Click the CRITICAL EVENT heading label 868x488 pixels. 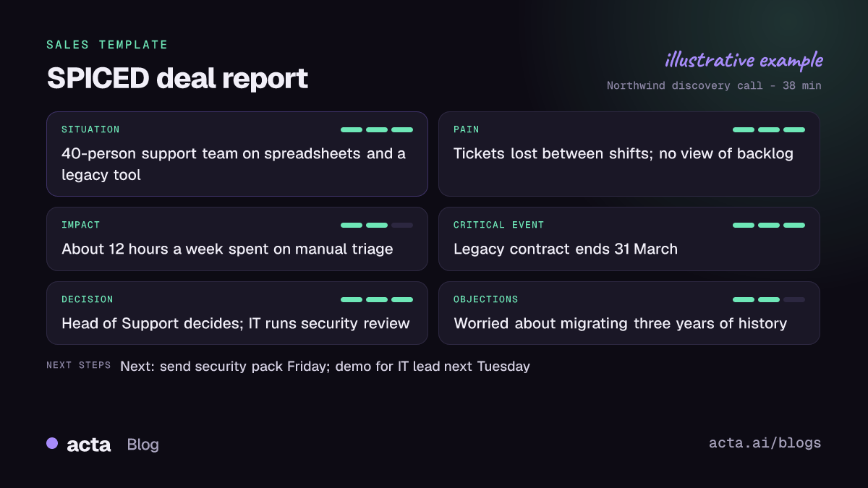pos(499,226)
